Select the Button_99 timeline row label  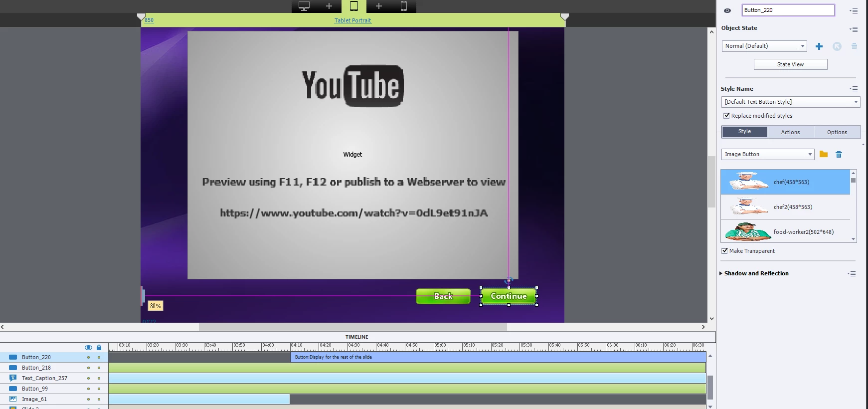(x=35, y=389)
